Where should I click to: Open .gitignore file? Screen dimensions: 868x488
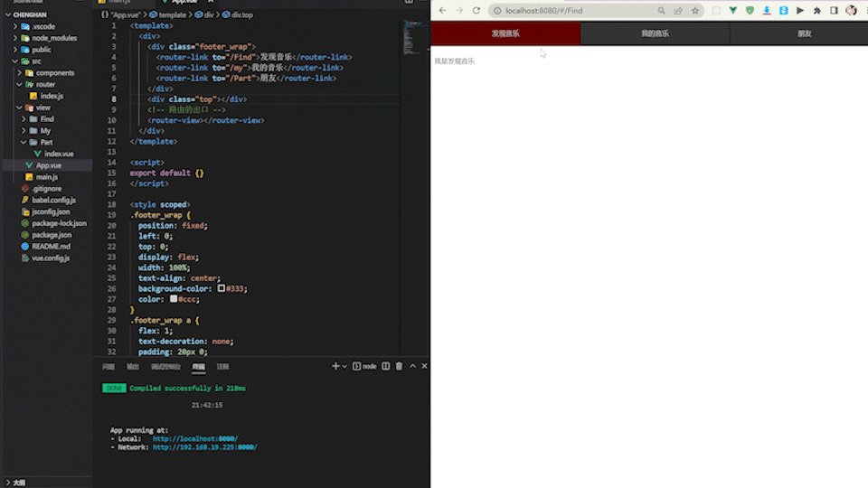pyautogui.click(x=46, y=189)
